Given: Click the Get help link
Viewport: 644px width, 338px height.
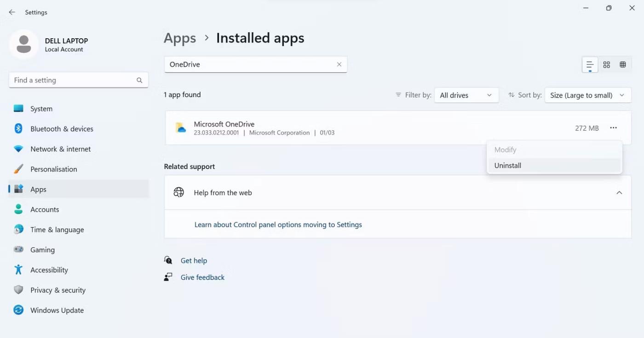Looking at the screenshot, I should tap(194, 261).
